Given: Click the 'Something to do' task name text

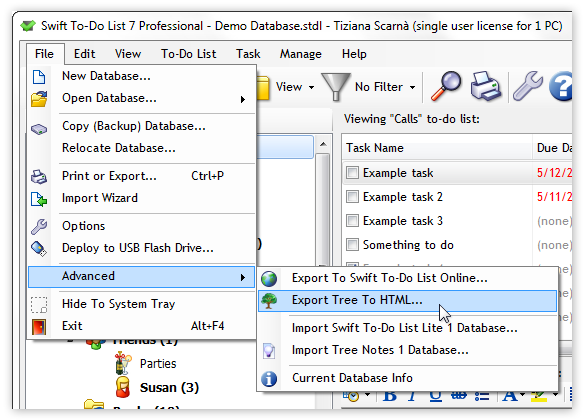Looking at the screenshot, I should tap(408, 245).
